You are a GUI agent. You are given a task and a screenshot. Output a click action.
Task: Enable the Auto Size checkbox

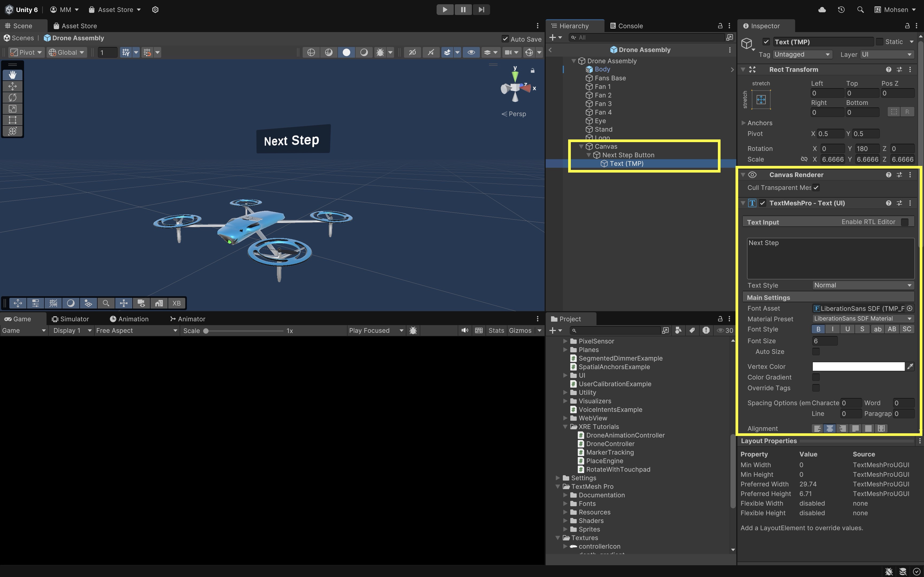coord(815,352)
